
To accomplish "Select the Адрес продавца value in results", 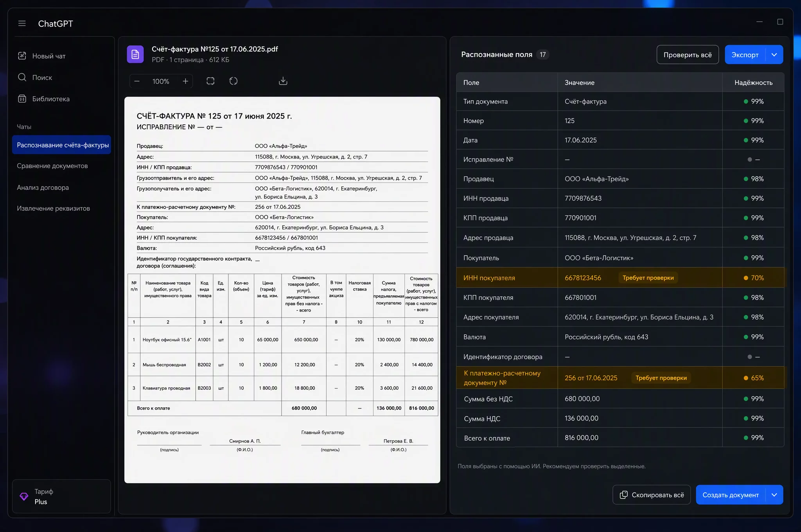I will coord(630,238).
